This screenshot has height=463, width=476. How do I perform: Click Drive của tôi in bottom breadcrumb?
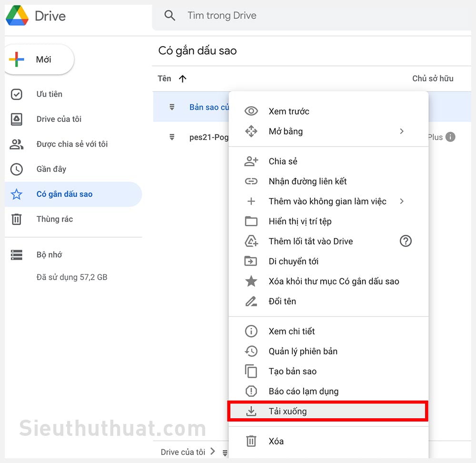pyautogui.click(x=183, y=452)
